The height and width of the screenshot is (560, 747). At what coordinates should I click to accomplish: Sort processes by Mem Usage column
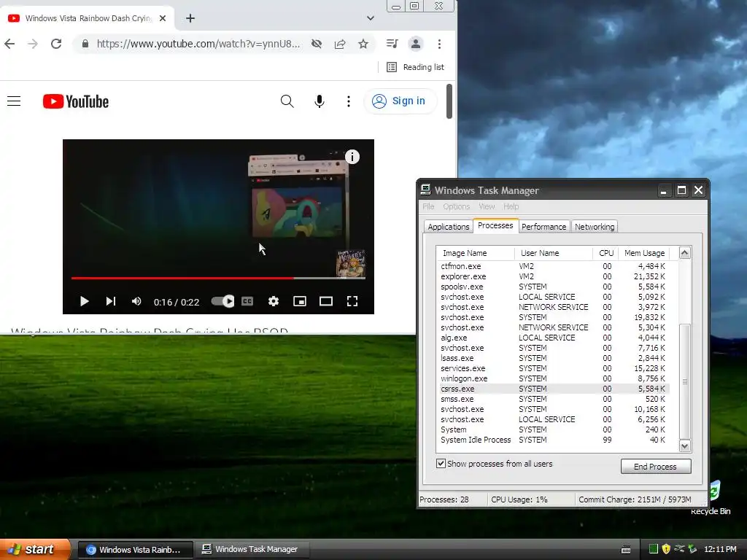coord(643,253)
